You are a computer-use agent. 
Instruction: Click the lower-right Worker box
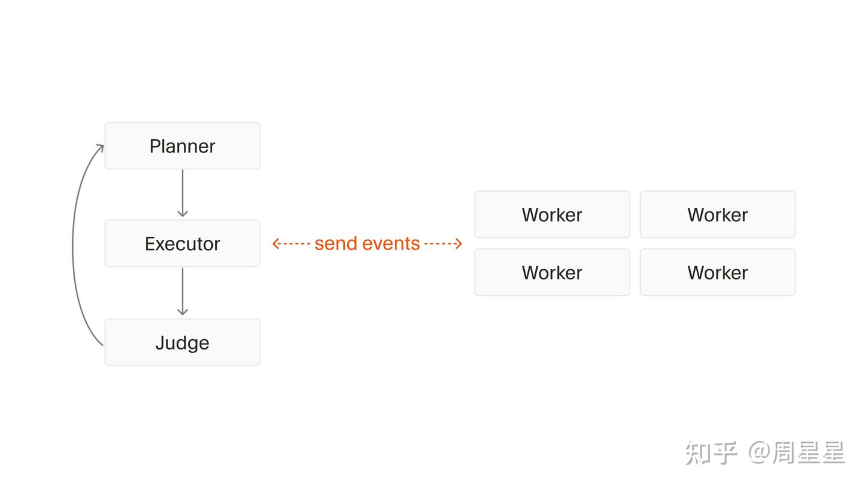tap(718, 272)
